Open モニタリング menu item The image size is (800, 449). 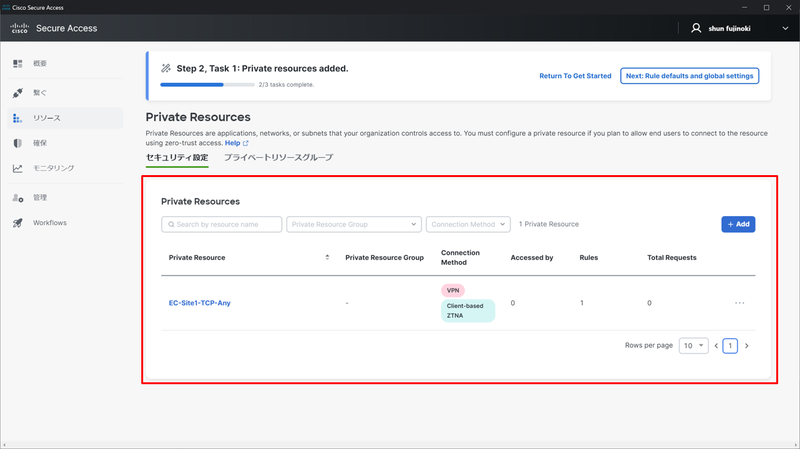65,168
